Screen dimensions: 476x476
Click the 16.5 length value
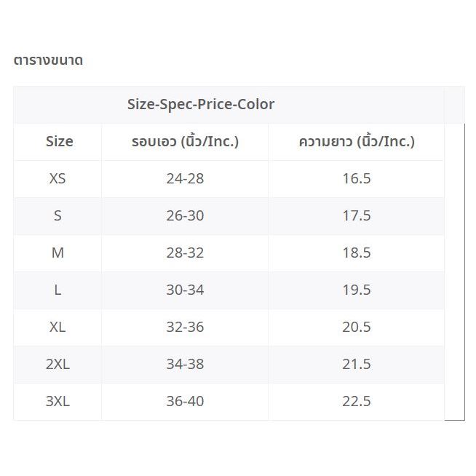356,178
